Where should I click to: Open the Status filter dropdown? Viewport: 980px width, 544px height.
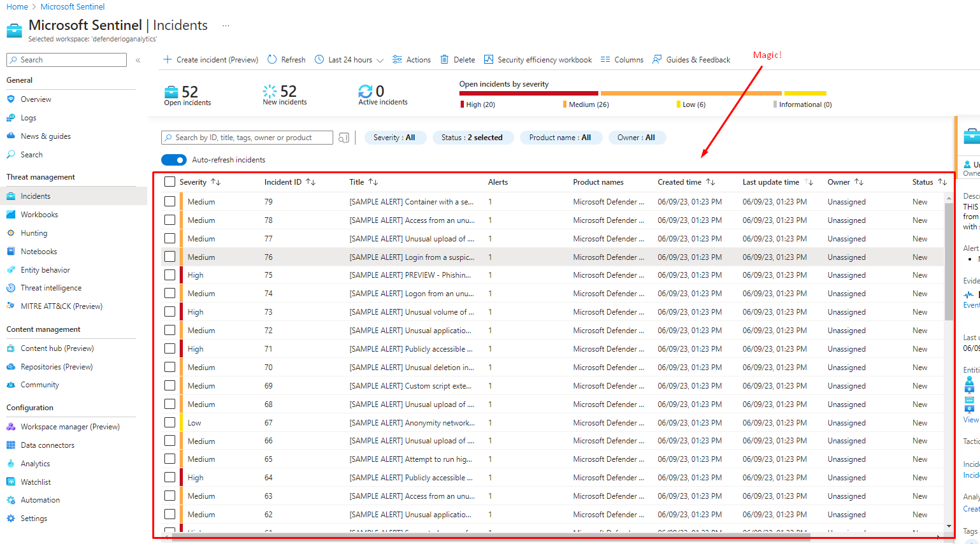point(472,138)
